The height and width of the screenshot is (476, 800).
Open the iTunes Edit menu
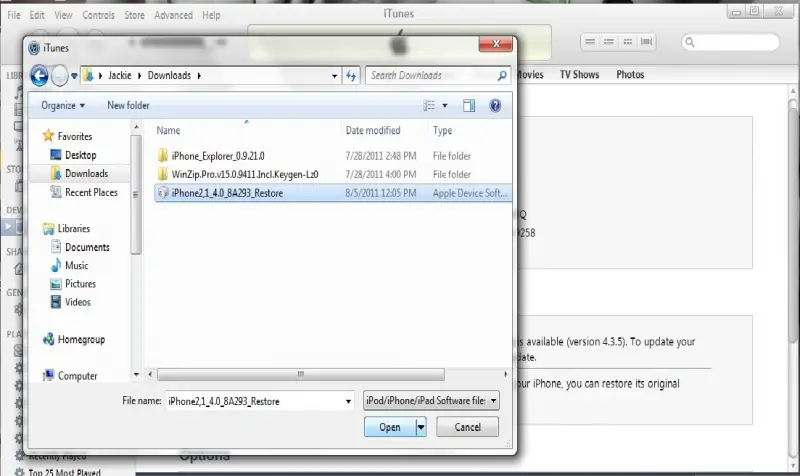coord(37,15)
